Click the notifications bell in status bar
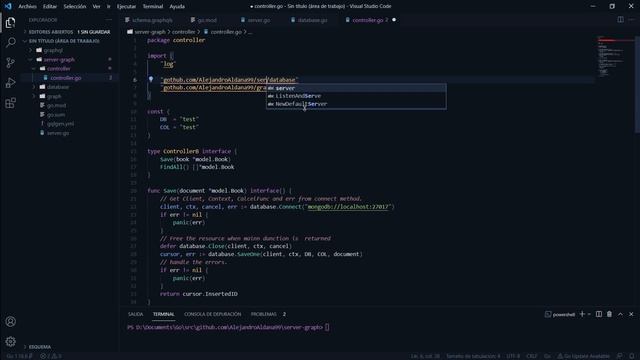The height and width of the screenshot is (360, 640). 632,356
